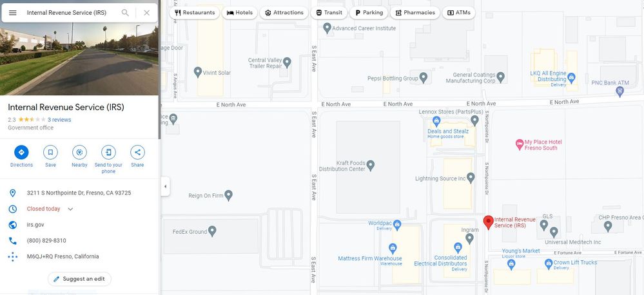The width and height of the screenshot is (644, 295).
Task: Click the Reign On Firm marker
Action: 228,195
